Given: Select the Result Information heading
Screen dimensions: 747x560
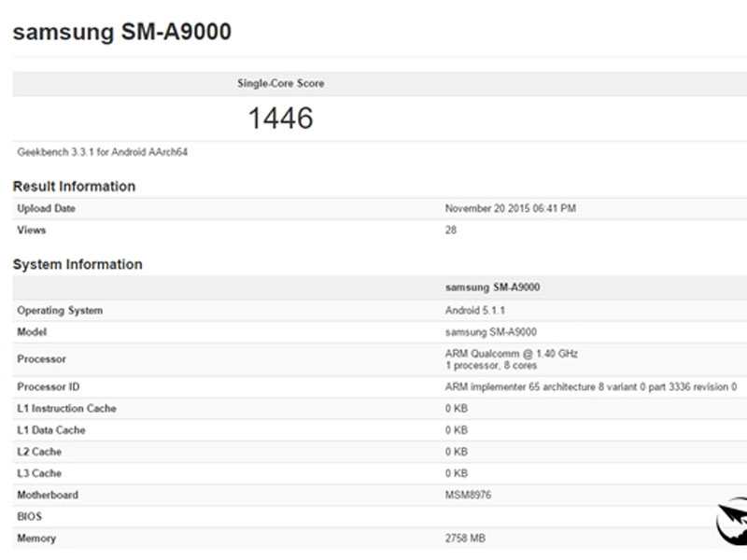Looking at the screenshot, I should [74, 186].
